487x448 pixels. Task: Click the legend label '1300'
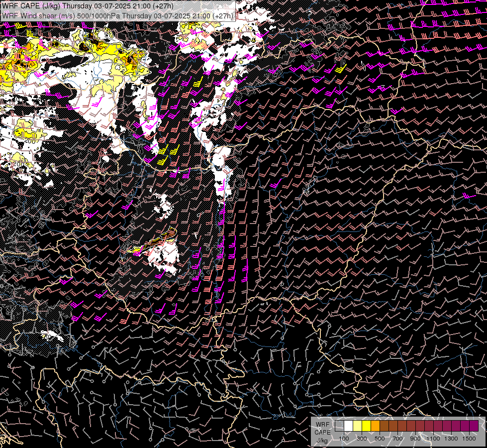coord(451,439)
